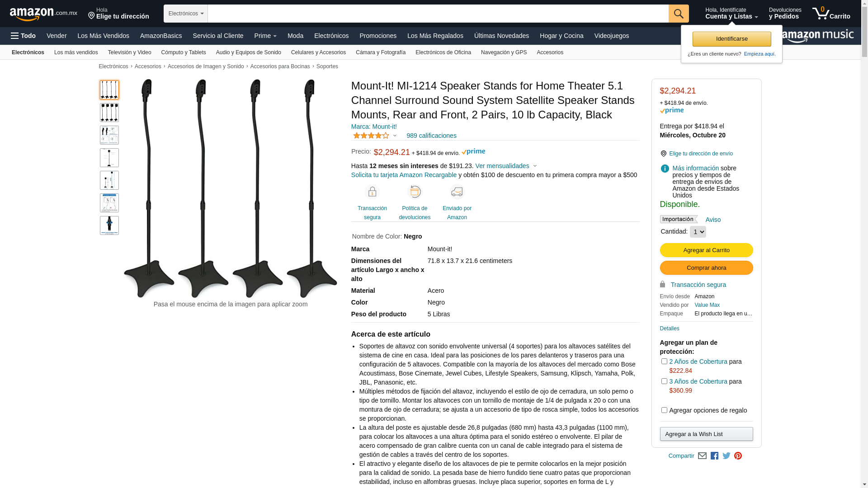Open the 989 calificaciones link
868x488 pixels.
pyautogui.click(x=431, y=136)
